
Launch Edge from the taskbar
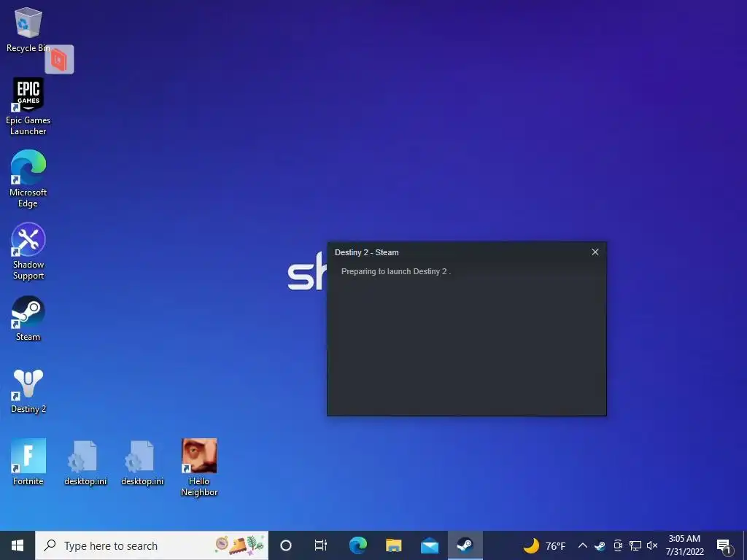point(357,545)
